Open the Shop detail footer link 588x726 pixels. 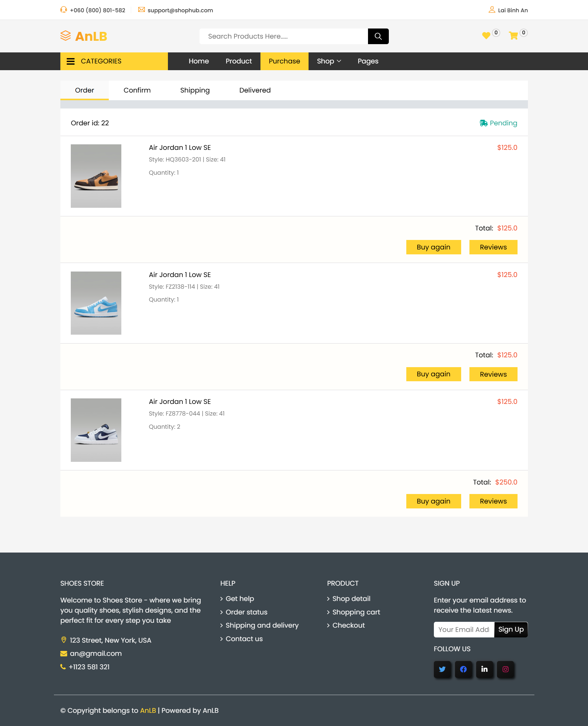[351, 599]
